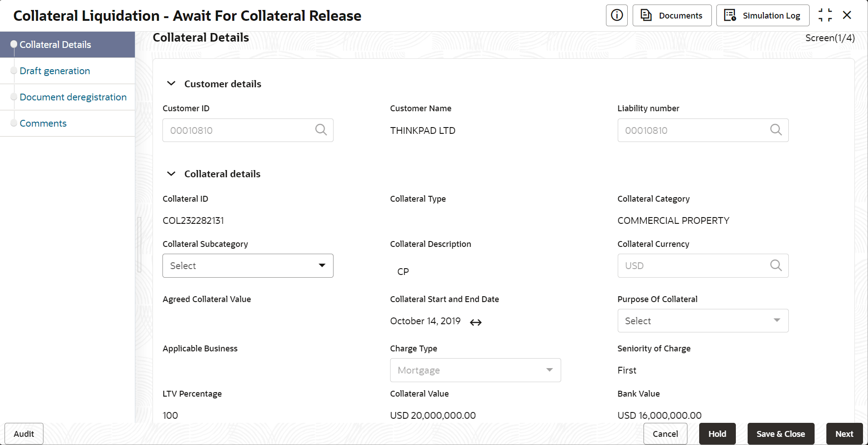This screenshot has width=868, height=445.
Task: Open the Collateral Subcategory dropdown
Action: click(248, 265)
